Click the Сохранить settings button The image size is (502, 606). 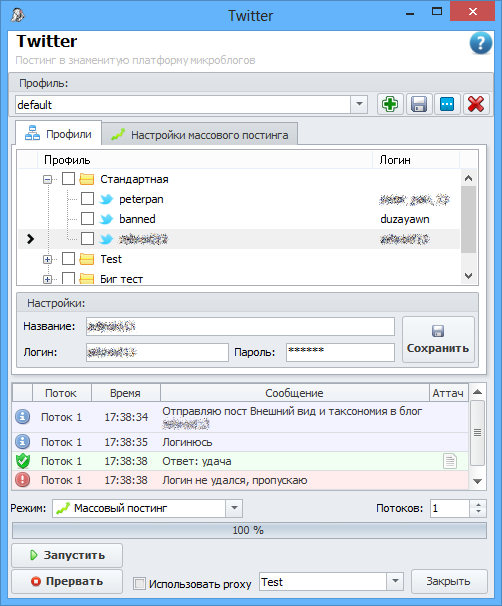[438, 340]
